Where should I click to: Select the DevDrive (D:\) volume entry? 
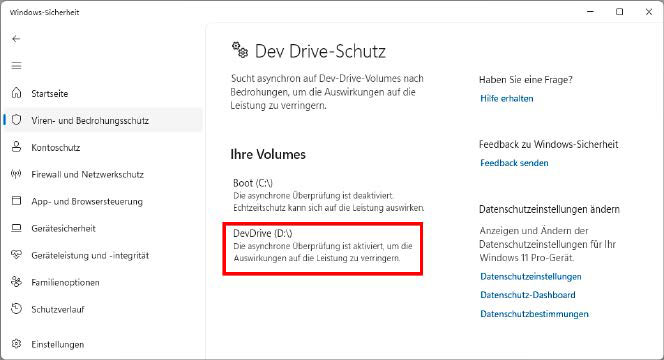(x=323, y=246)
